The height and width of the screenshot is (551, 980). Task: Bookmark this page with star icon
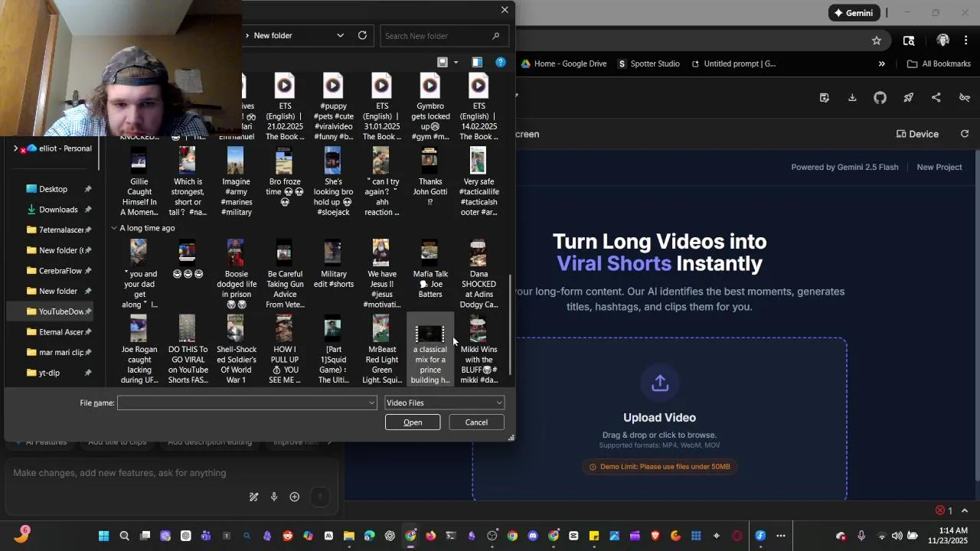point(877,41)
